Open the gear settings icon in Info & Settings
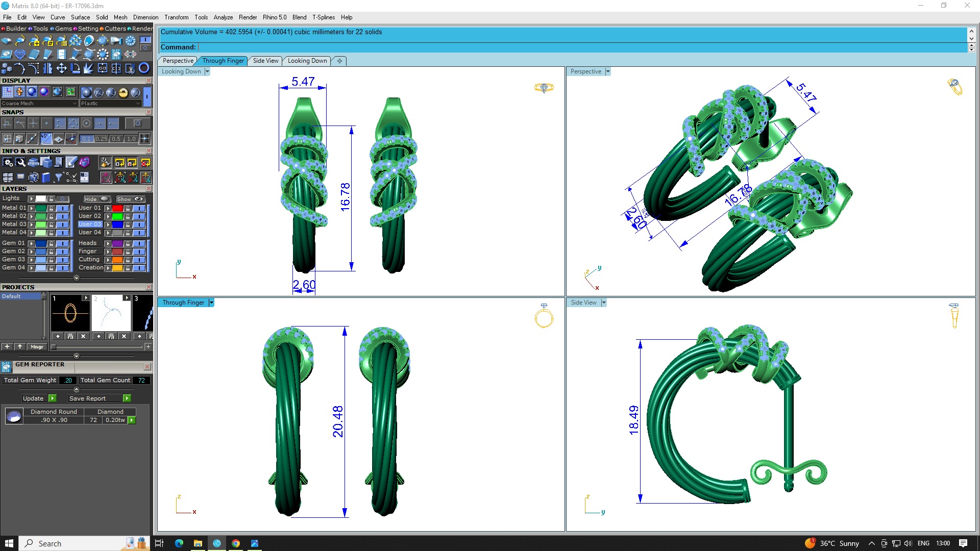Screen dimensions: 980x551 coord(8,163)
